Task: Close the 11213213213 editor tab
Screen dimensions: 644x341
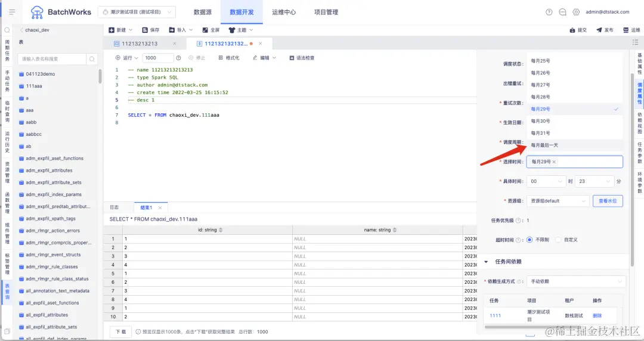Action: coord(175,44)
